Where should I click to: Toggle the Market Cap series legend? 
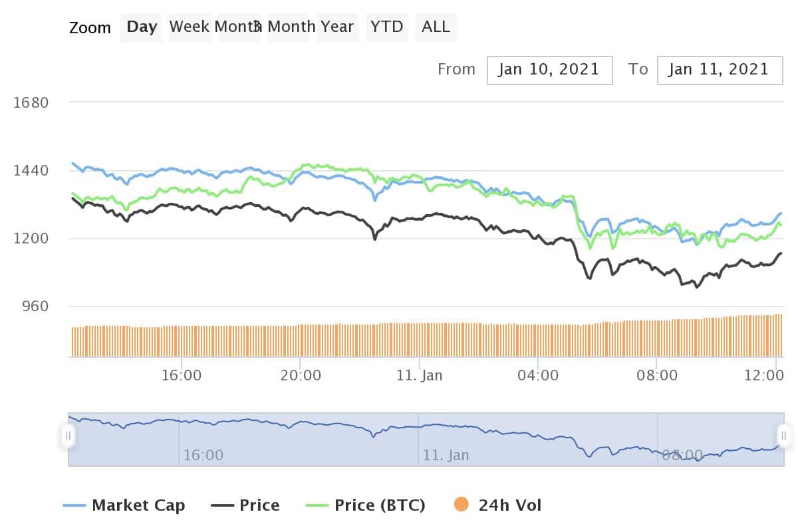138,505
